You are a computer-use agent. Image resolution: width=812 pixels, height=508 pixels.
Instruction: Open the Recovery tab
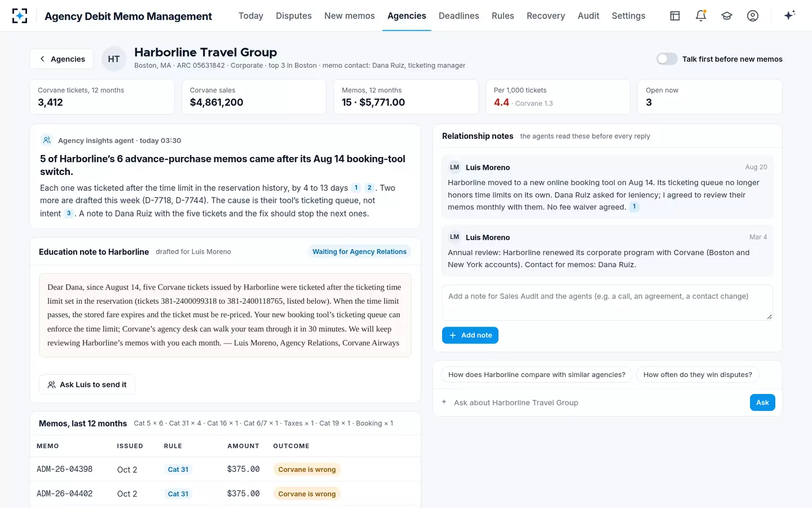(x=546, y=16)
